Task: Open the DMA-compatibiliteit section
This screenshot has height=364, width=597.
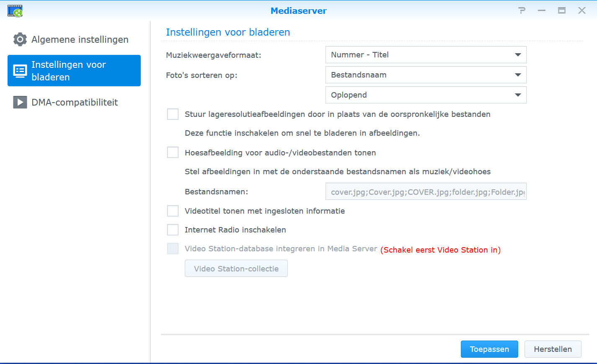Action: point(75,102)
